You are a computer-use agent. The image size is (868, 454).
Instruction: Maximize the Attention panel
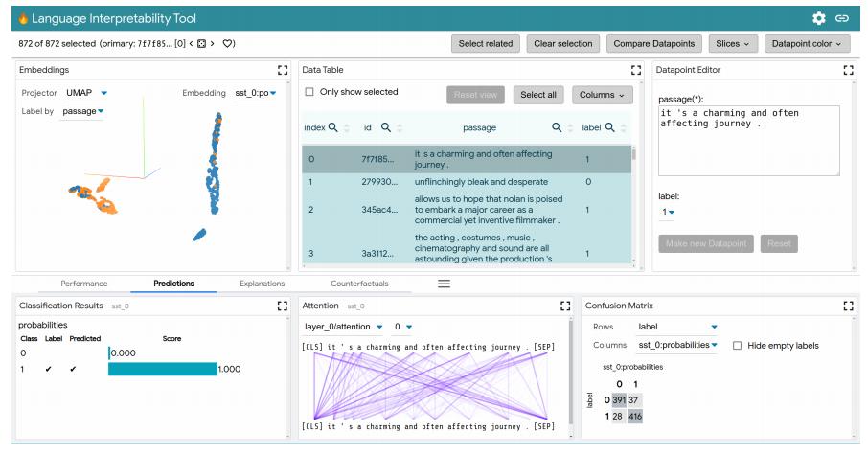pos(565,306)
